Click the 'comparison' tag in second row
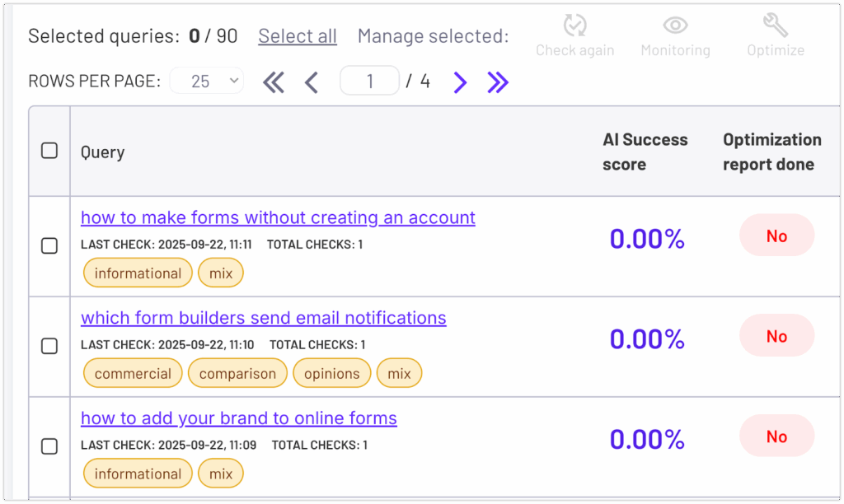Image resolution: width=844 pixels, height=504 pixels. point(237,373)
